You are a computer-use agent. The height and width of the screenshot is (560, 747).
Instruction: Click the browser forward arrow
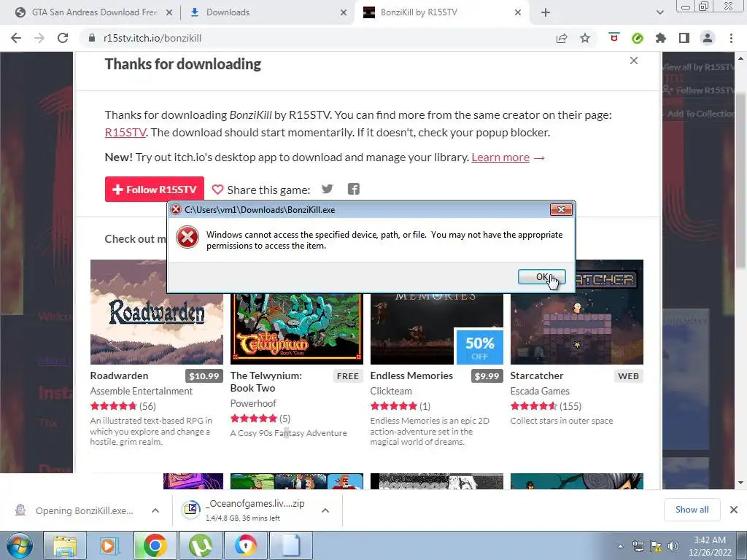(x=39, y=38)
